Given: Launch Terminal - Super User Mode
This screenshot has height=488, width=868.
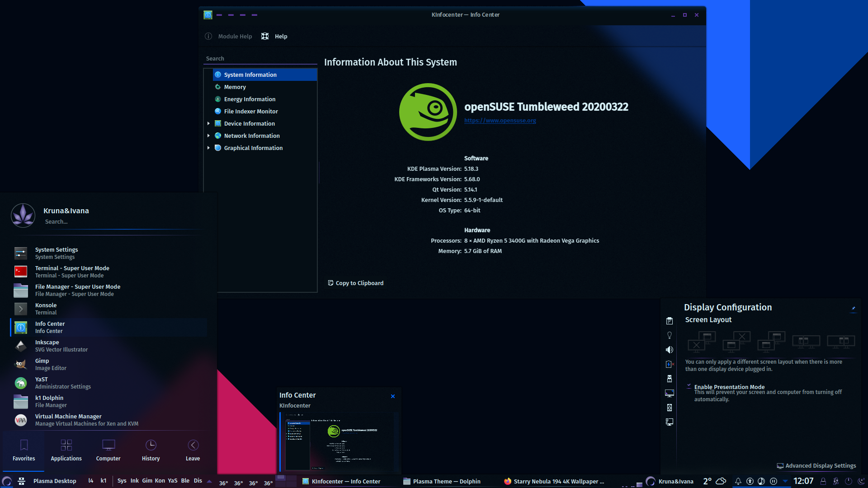Looking at the screenshot, I should (x=108, y=272).
